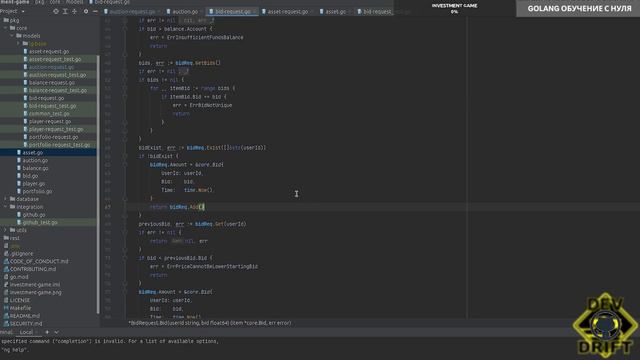Click the locate/select opened file target icon

[56, 11]
